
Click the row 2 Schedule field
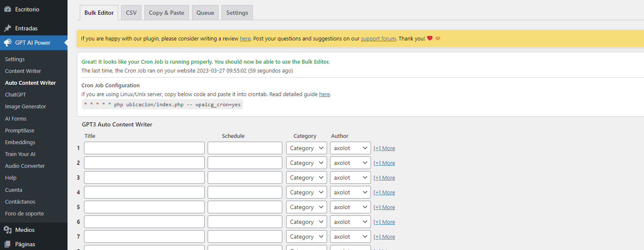coord(245,163)
